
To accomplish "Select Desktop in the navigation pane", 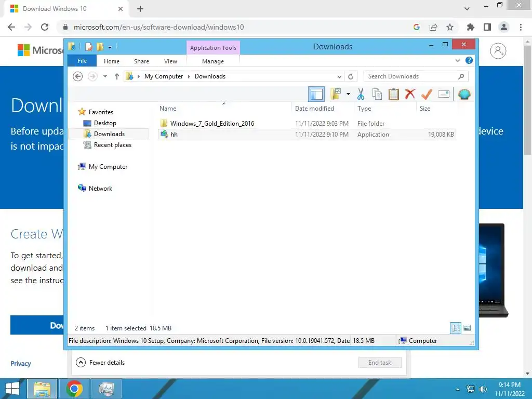I will tap(105, 123).
